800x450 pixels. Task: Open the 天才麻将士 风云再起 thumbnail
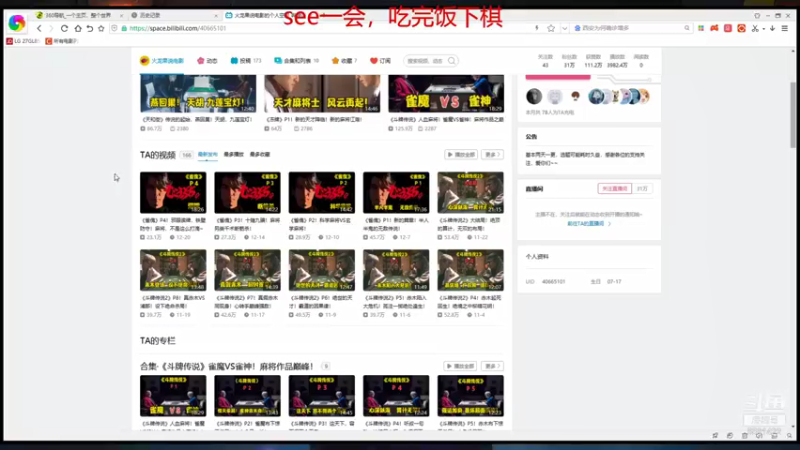(322, 94)
